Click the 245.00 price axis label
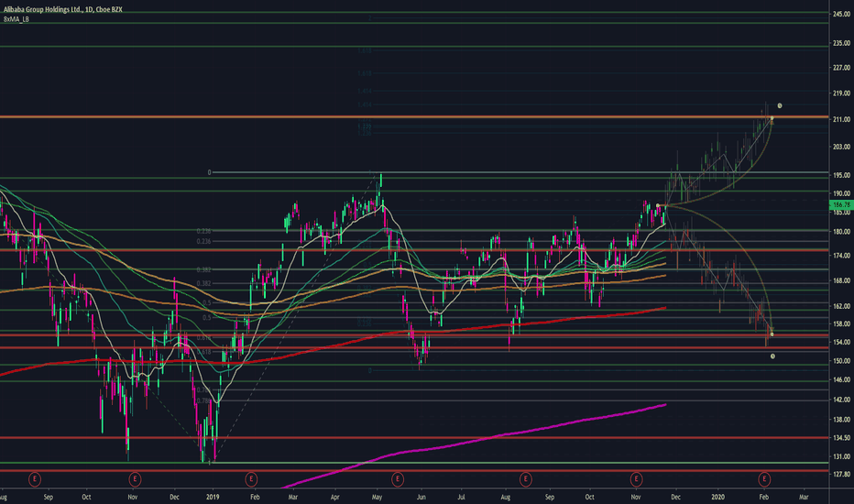Image resolution: width=854 pixels, height=504 pixels. pyautogui.click(x=841, y=14)
